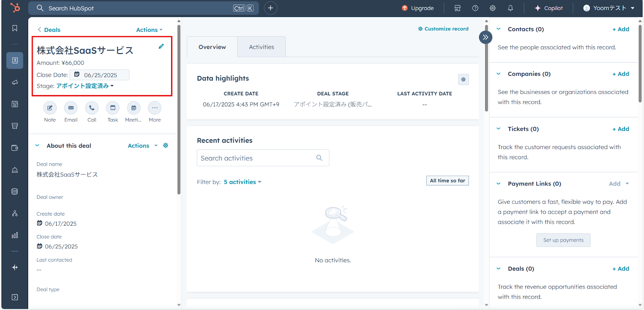The width and height of the screenshot is (644, 310).
Task: Create a Task for this deal
Action: tap(113, 108)
